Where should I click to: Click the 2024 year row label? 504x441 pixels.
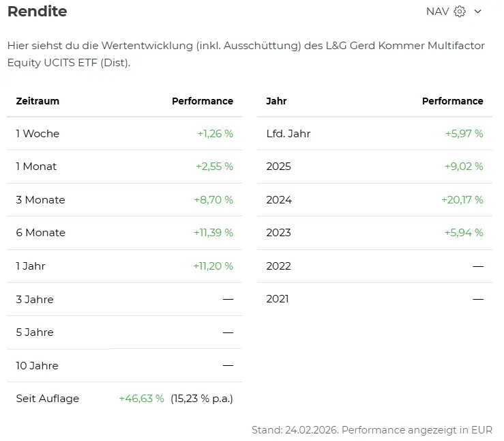pyautogui.click(x=279, y=200)
